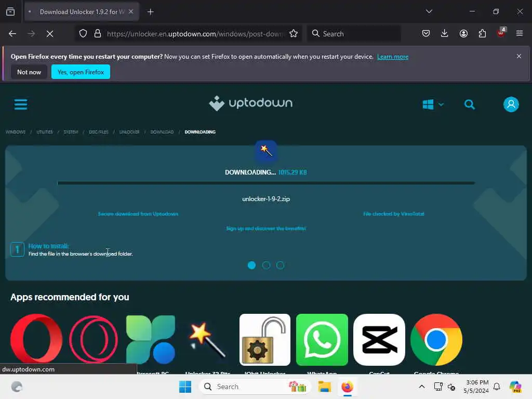532x399 pixels.
Task: Go back to previous page
Action: pos(12,34)
